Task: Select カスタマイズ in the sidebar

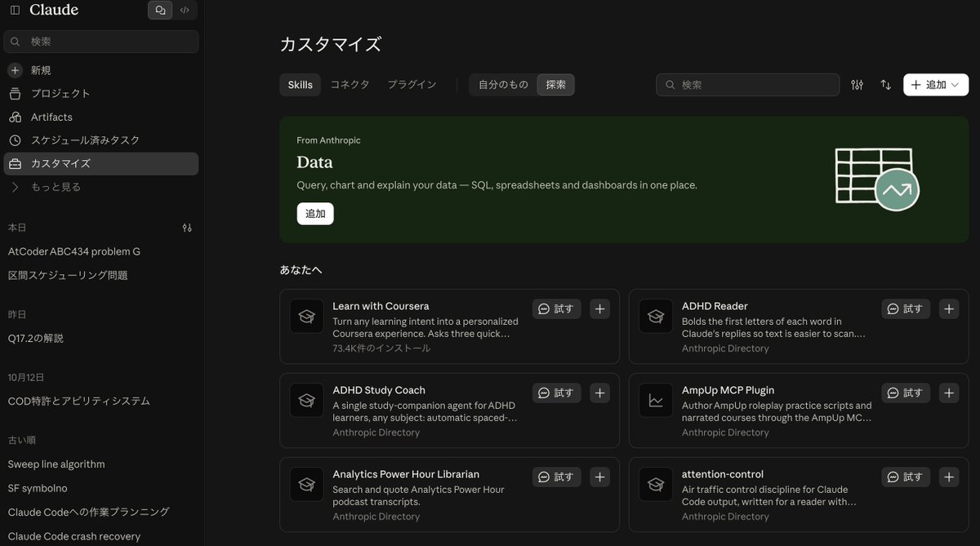Action: click(x=101, y=163)
